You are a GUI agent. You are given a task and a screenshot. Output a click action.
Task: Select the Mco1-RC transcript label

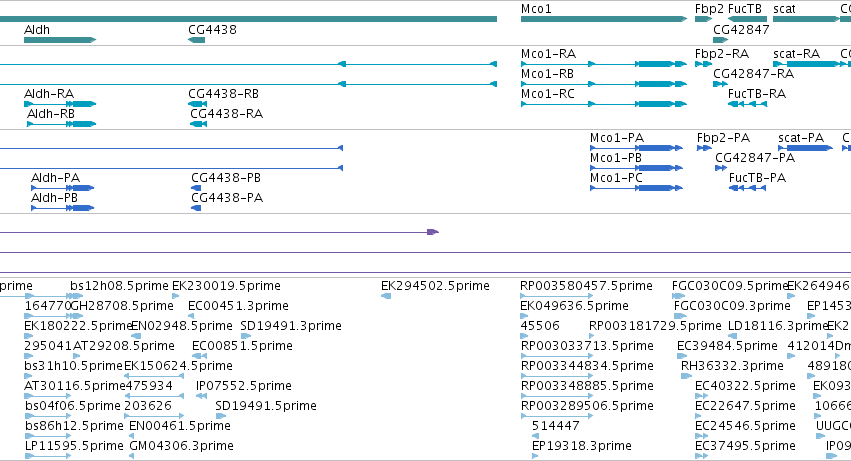(548, 94)
